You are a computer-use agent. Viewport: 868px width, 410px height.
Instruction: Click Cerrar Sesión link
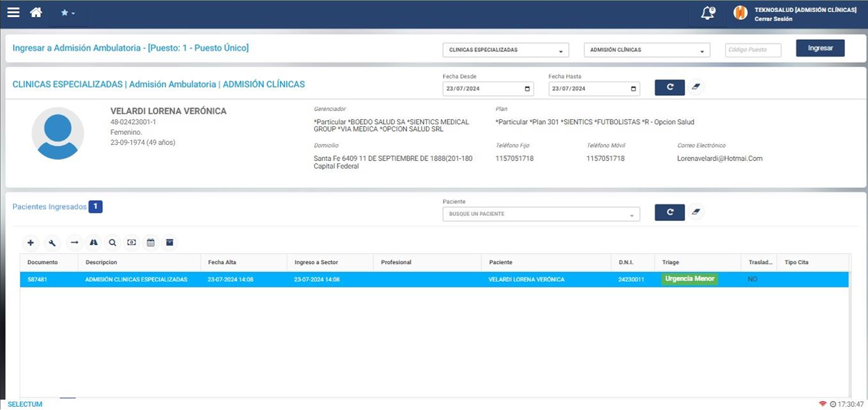click(773, 19)
